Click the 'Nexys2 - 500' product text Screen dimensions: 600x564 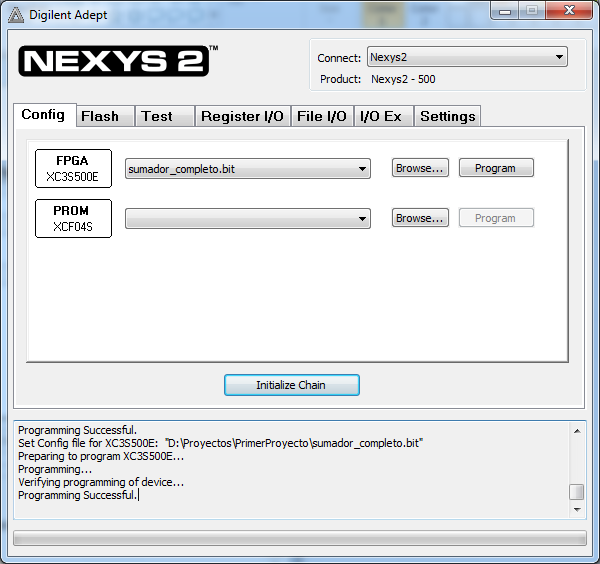coord(403,79)
